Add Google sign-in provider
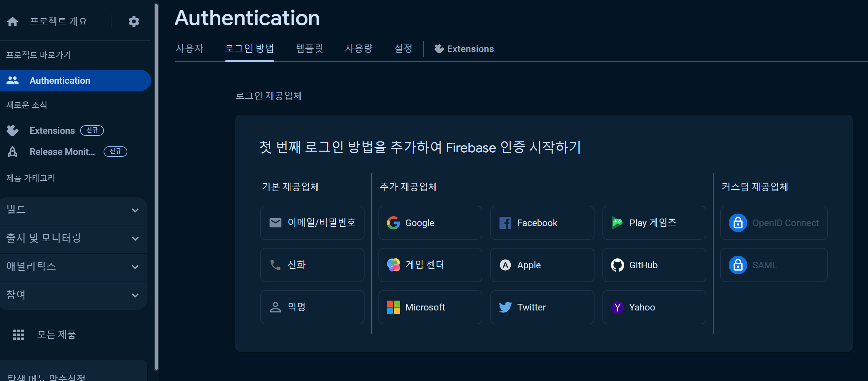Screen dimensions: 868x381 click(430, 223)
